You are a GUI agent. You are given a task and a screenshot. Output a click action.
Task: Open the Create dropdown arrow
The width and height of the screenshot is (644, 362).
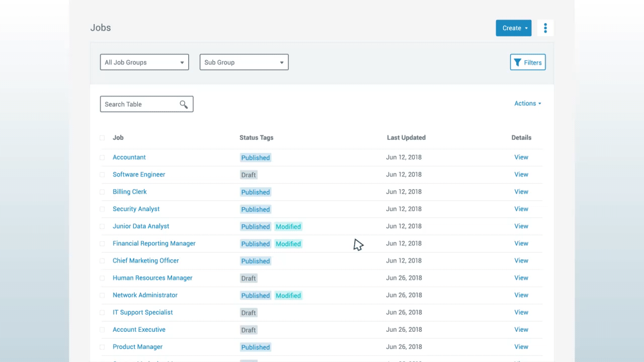[x=526, y=28]
